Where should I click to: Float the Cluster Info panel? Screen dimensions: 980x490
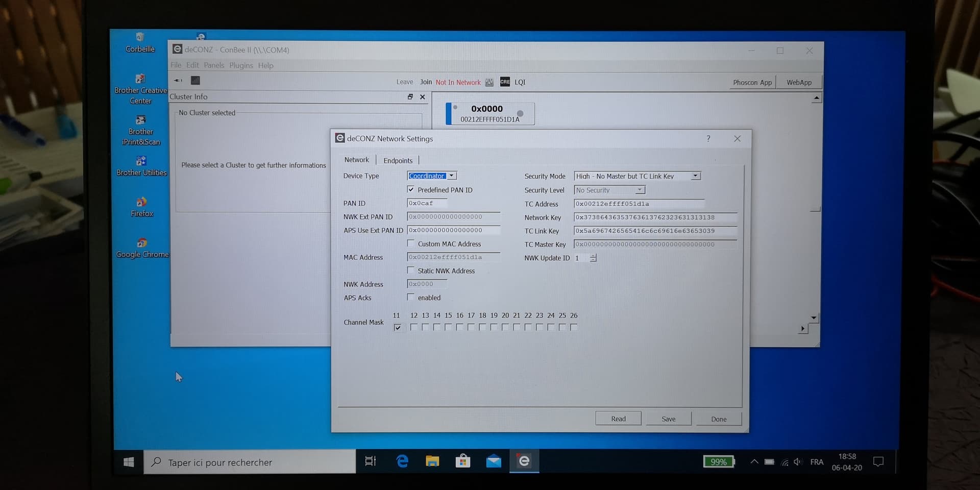click(410, 96)
